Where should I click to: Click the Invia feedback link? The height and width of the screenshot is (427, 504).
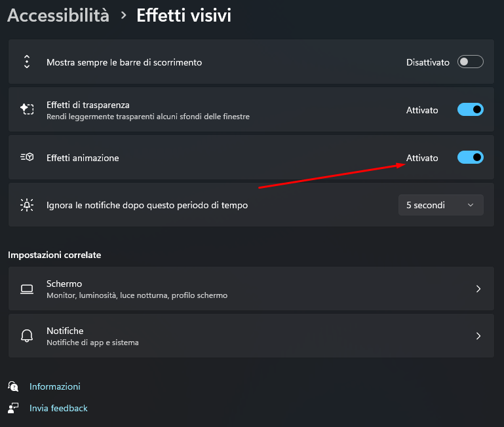click(58, 408)
